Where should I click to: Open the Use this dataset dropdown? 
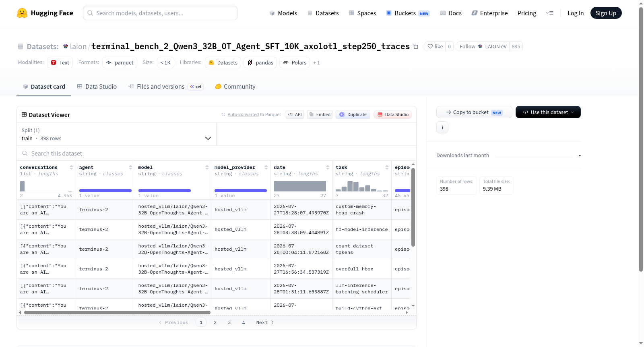[x=548, y=112]
